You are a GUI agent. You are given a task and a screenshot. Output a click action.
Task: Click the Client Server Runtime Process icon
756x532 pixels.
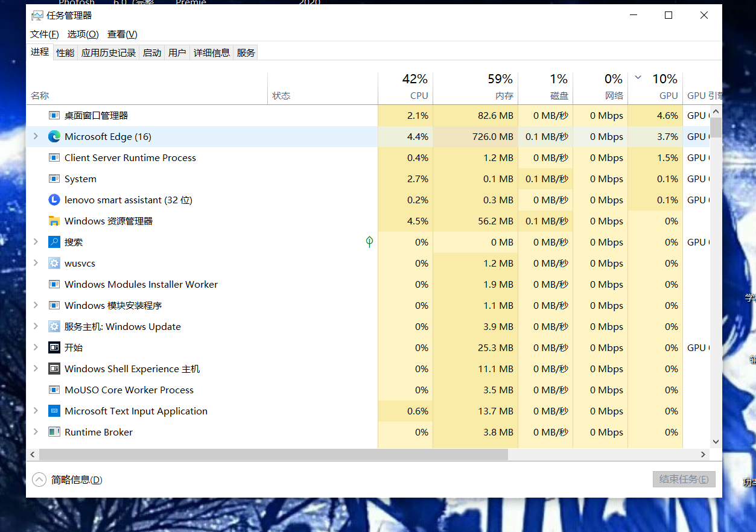click(54, 157)
